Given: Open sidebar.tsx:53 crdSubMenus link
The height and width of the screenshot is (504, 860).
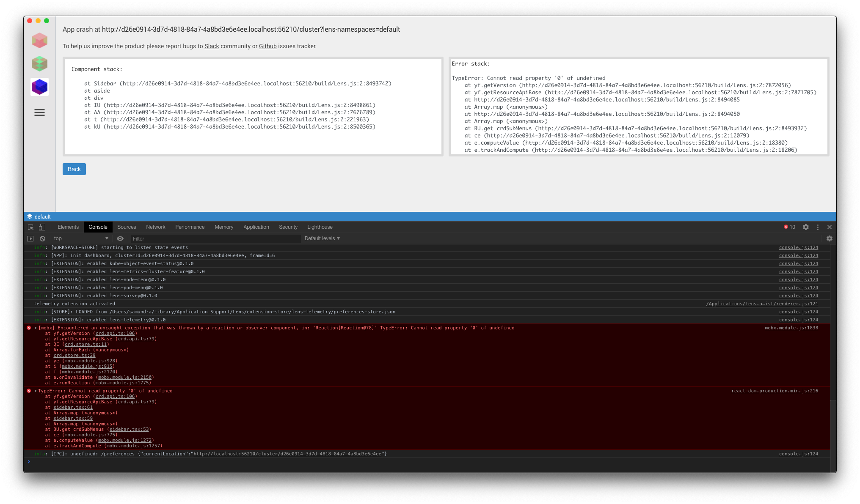Looking at the screenshot, I should point(129,429).
